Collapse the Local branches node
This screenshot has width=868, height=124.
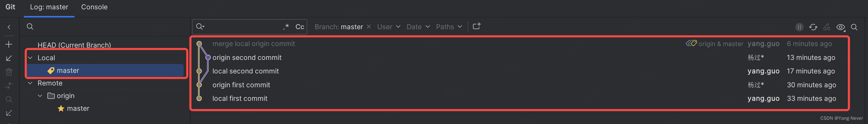pos(30,58)
